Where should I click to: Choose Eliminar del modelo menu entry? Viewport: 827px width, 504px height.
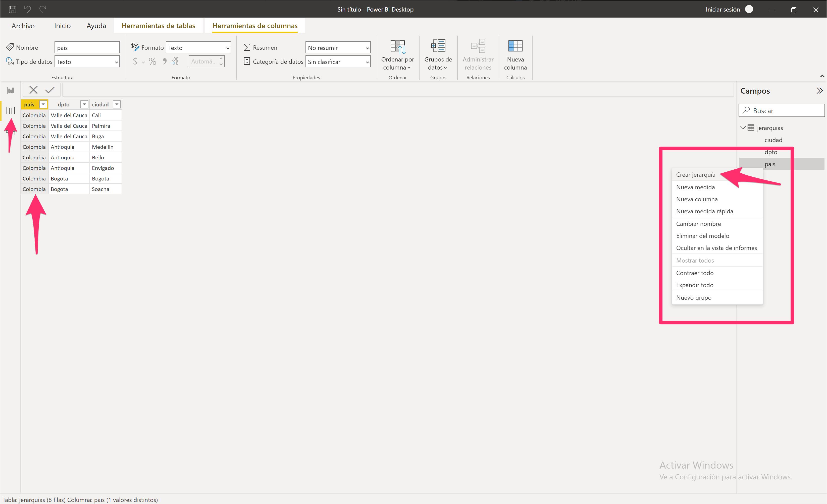coord(717,236)
